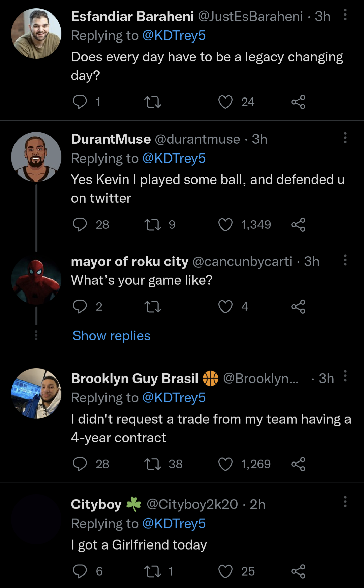Reply to Esfandiar Baraheni's tweet
The width and height of the screenshot is (364, 588).
(x=80, y=102)
